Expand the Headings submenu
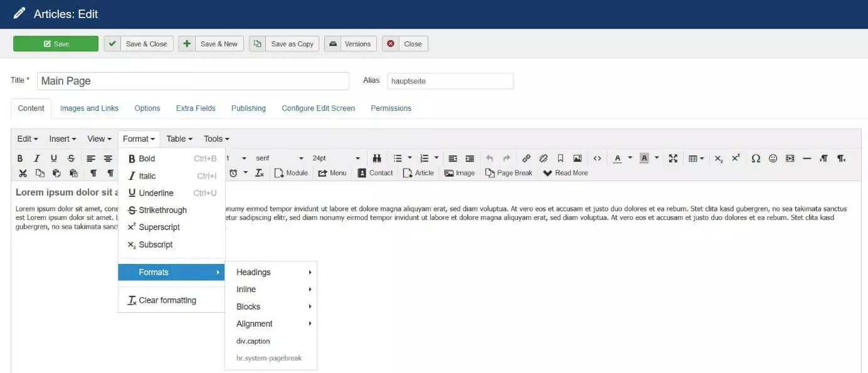Screen dimensions: 868x373 pos(271,272)
